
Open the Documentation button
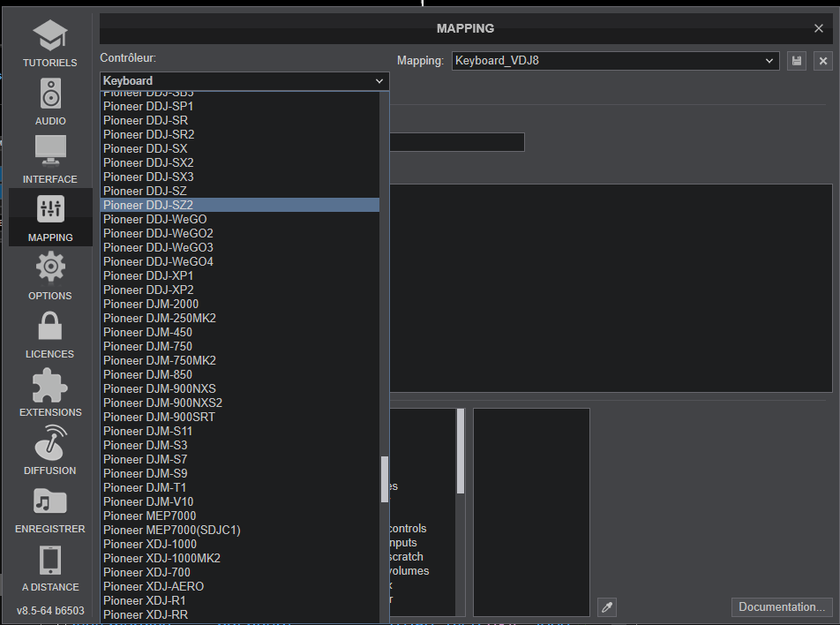point(782,606)
